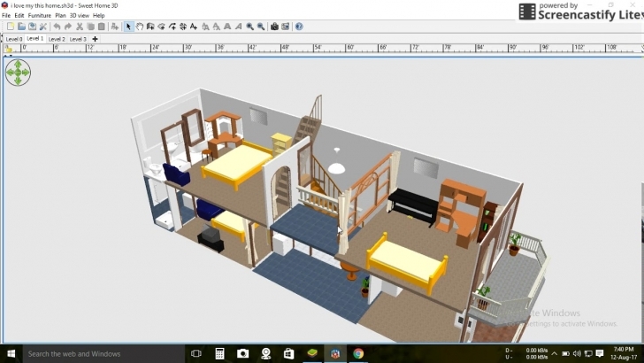Cut the selection with scissors icon
Image resolution: width=644 pixels, height=363 pixels.
point(80,27)
